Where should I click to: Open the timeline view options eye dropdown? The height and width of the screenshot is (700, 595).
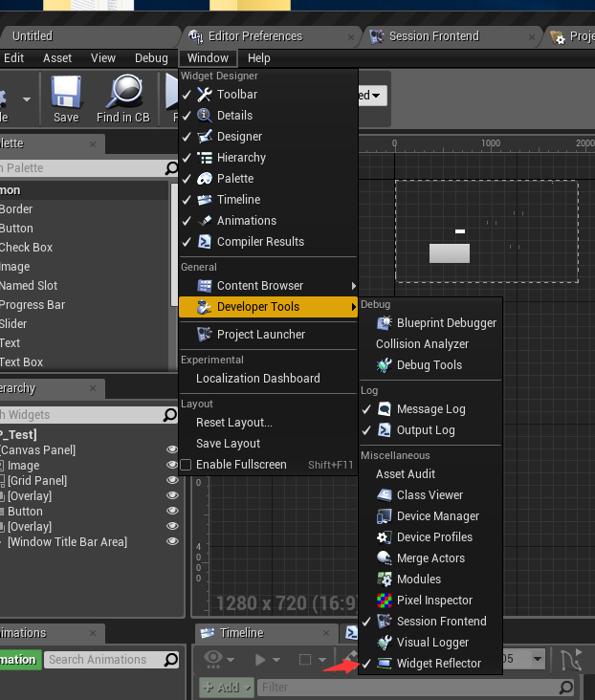click(217, 659)
